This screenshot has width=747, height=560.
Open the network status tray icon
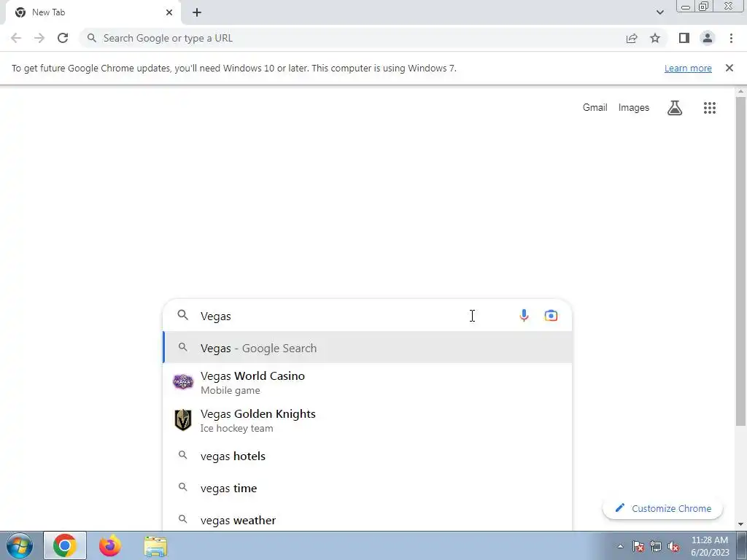[x=656, y=546]
